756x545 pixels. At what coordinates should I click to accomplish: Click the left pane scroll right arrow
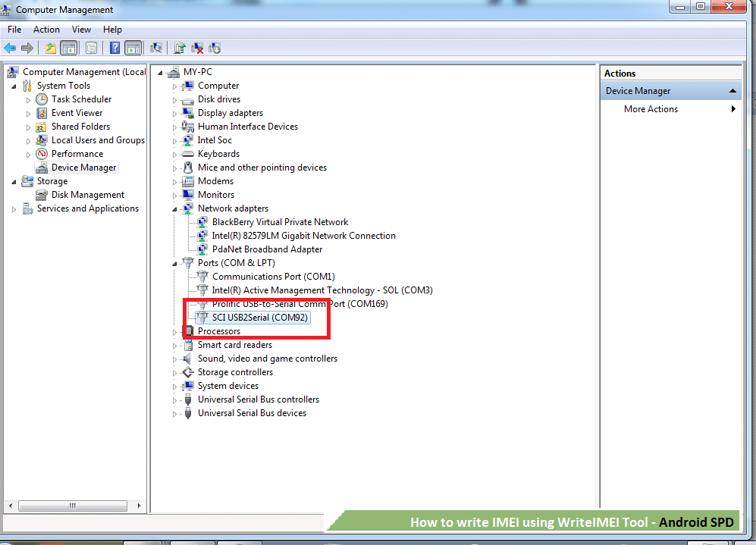pyautogui.click(x=139, y=506)
